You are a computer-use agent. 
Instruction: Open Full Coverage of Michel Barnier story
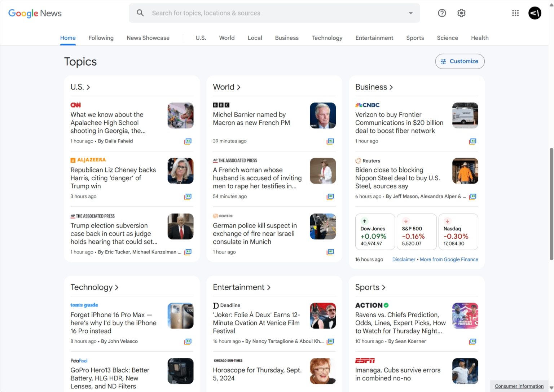point(330,141)
